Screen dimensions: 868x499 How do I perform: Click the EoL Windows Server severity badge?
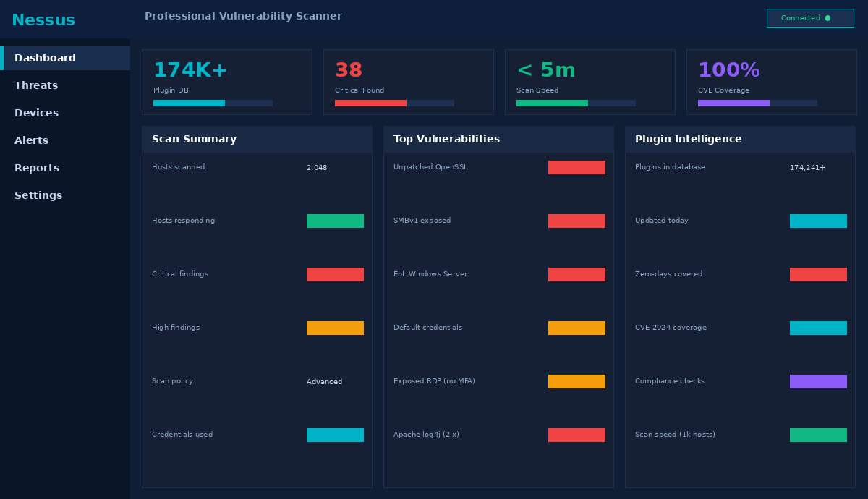click(576, 274)
